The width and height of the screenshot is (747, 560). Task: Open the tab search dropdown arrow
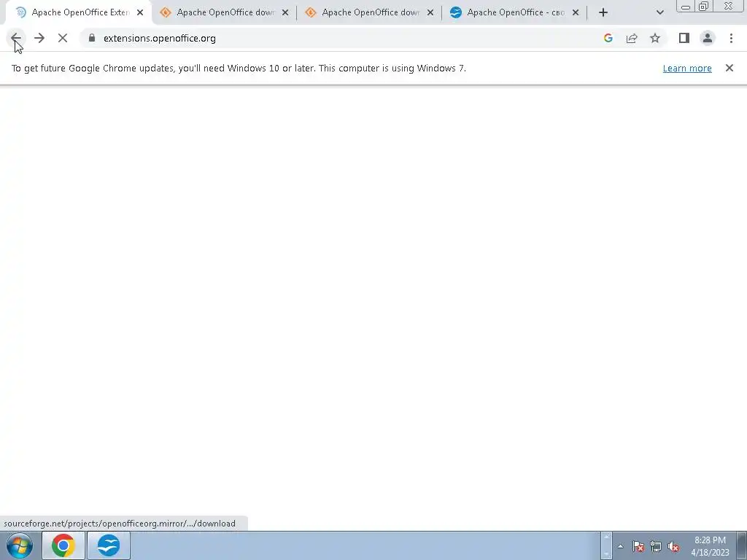coord(659,12)
